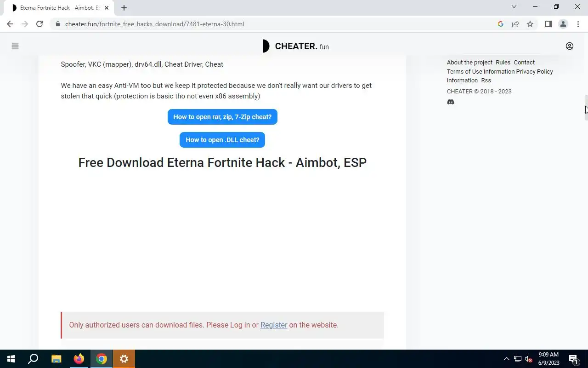Open the notification center icon
588x368 pixels.
(x=573, y=359)
